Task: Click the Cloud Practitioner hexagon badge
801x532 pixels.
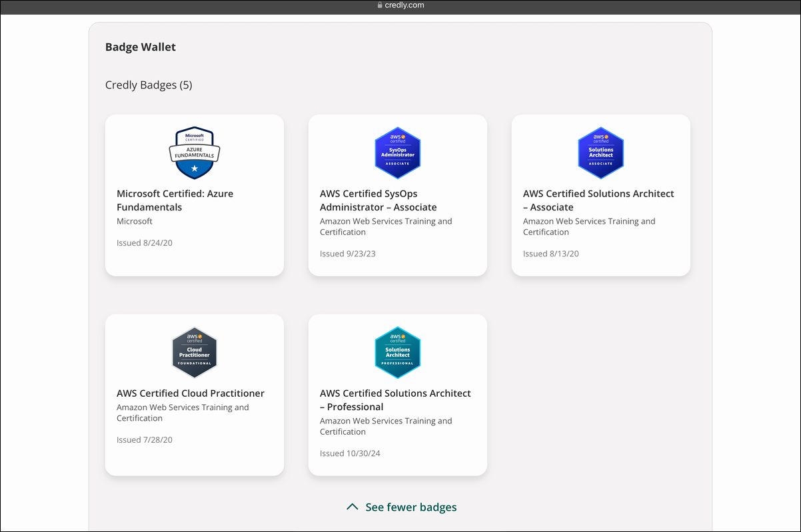Action: pos(194,353)
